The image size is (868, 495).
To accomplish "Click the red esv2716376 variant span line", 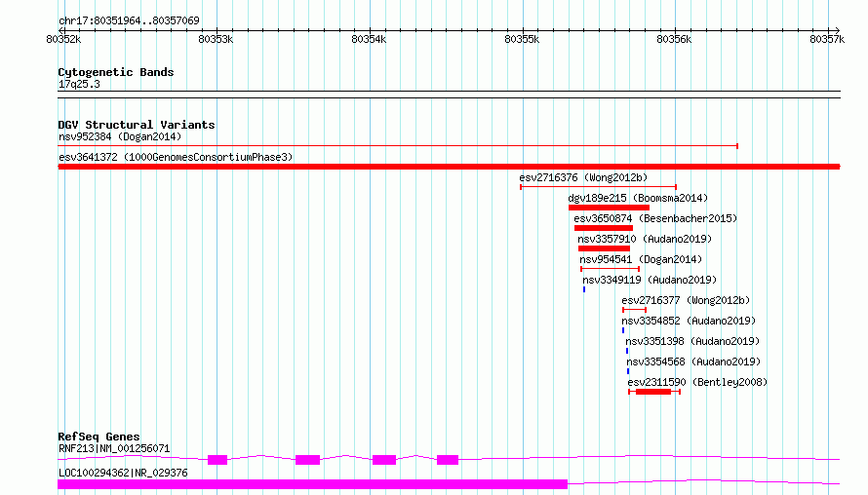I will (599, 187).
